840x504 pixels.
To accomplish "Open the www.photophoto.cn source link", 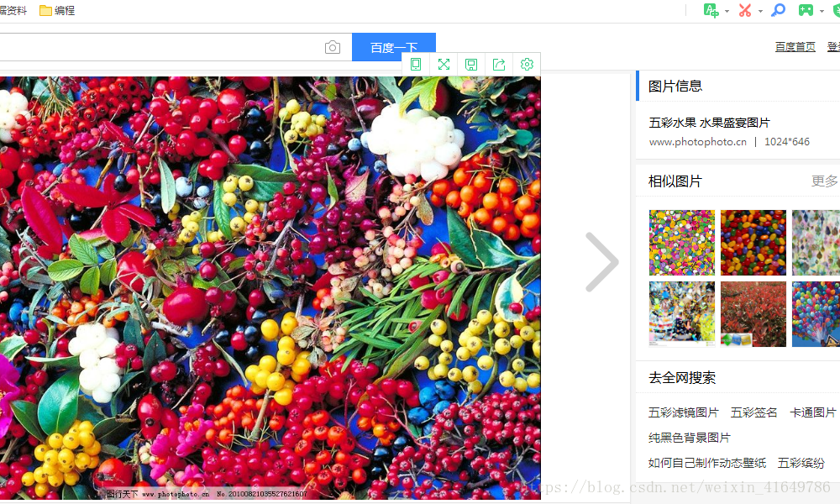I will [x=697, y=142].
